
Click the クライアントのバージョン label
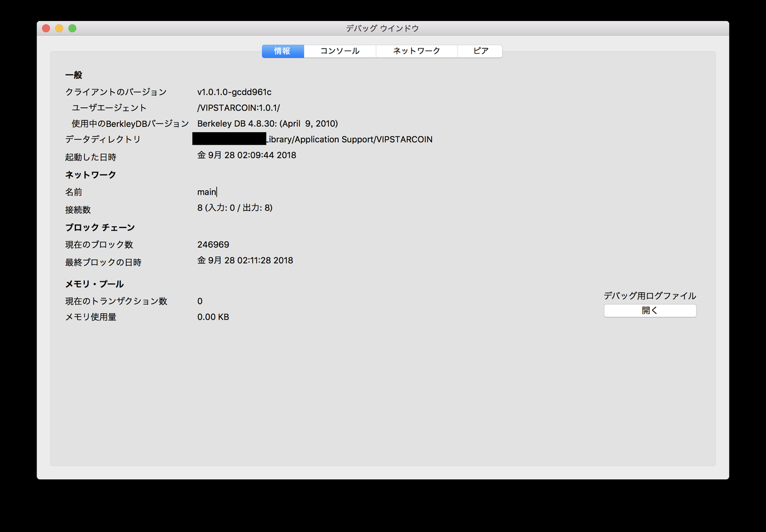[x=116, y=92]
